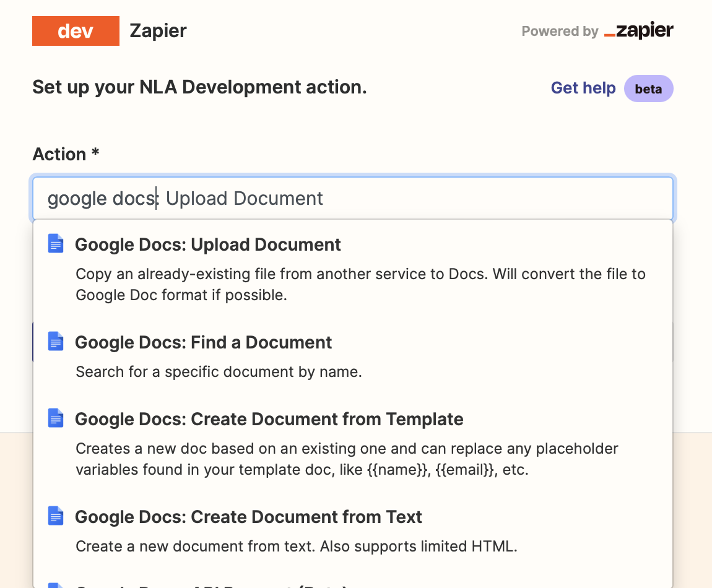
Task: Click the 'Copy an already-existing file' description
Action: [360, 285]
